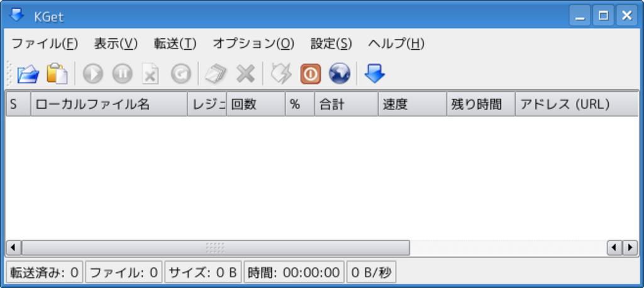Click the open file folder icon

[28, 74]
